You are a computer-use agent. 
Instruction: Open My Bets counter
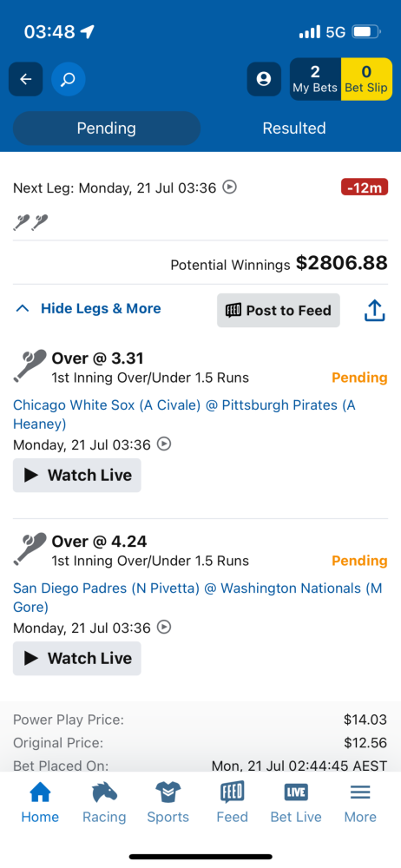point(315,79)
